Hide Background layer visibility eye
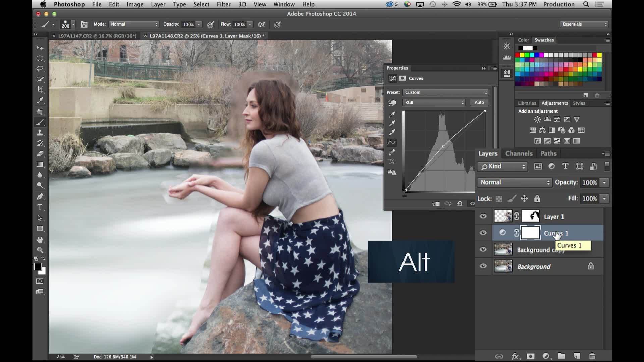 point(483,266)
